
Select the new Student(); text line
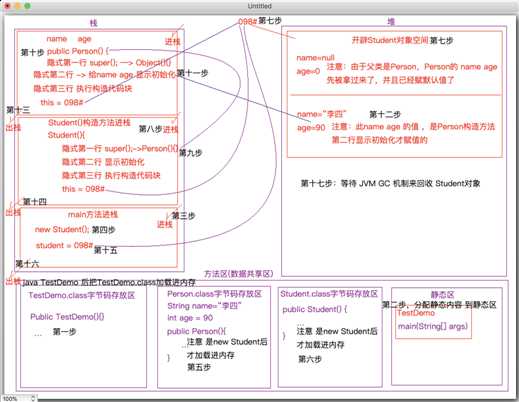[x=62, y=229]
